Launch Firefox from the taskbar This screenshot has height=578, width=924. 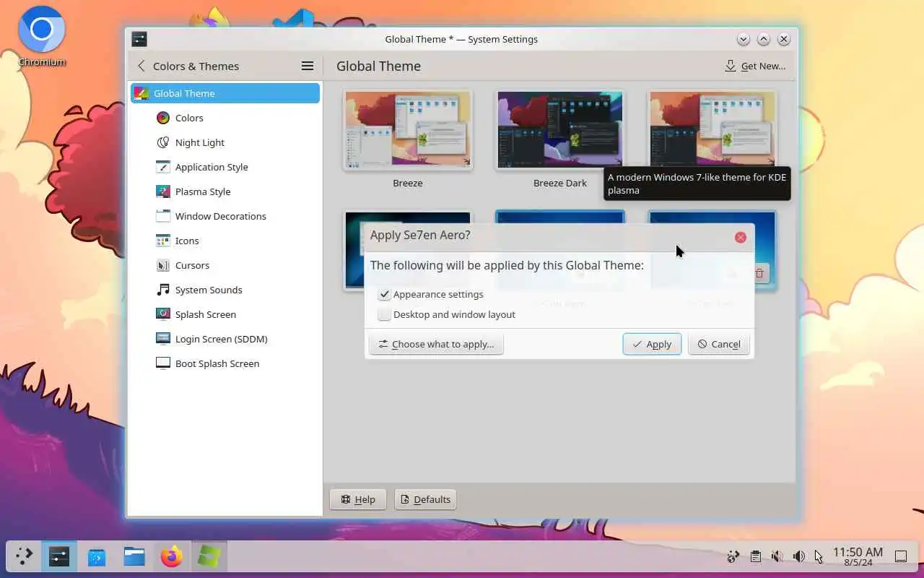pyautogui.click(x=172, y=556)
